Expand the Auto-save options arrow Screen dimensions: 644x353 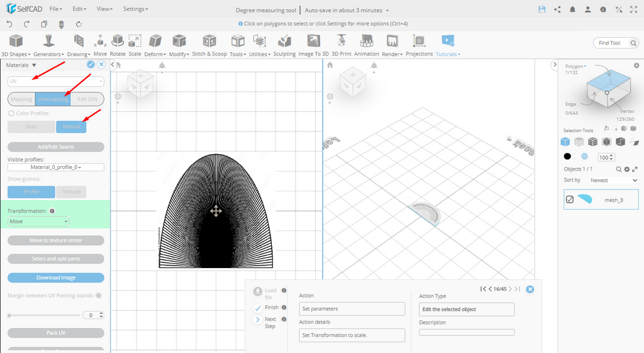tap(387, 11)
